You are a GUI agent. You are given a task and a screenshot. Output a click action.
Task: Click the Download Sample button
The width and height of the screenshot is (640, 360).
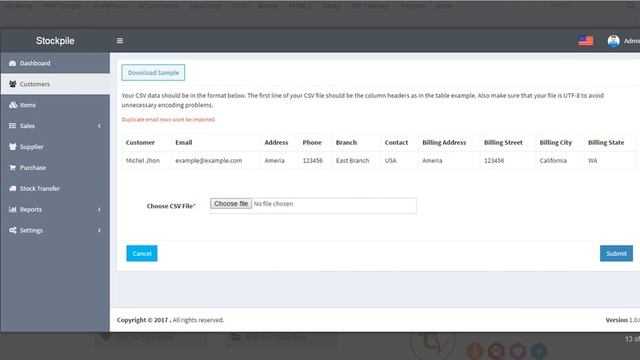(153, 73)
